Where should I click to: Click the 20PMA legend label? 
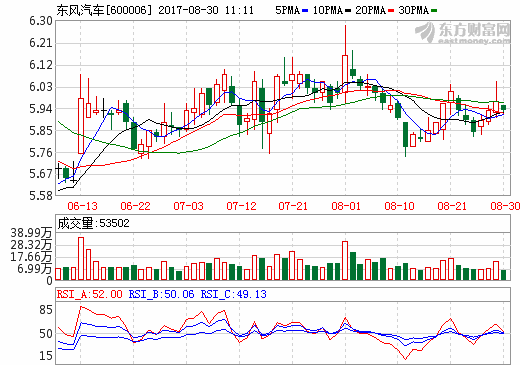coord(370,10)
